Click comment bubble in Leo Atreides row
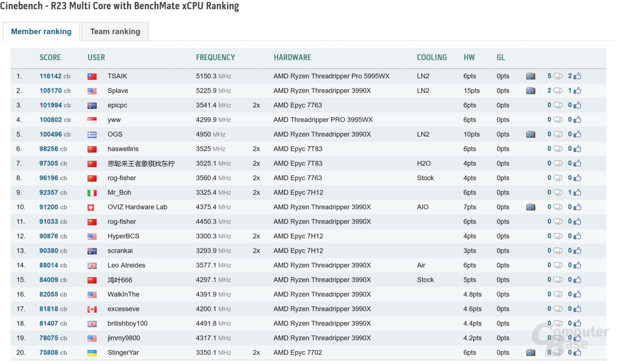This screenshot has width=617, height=364. [x=558, y=265]
